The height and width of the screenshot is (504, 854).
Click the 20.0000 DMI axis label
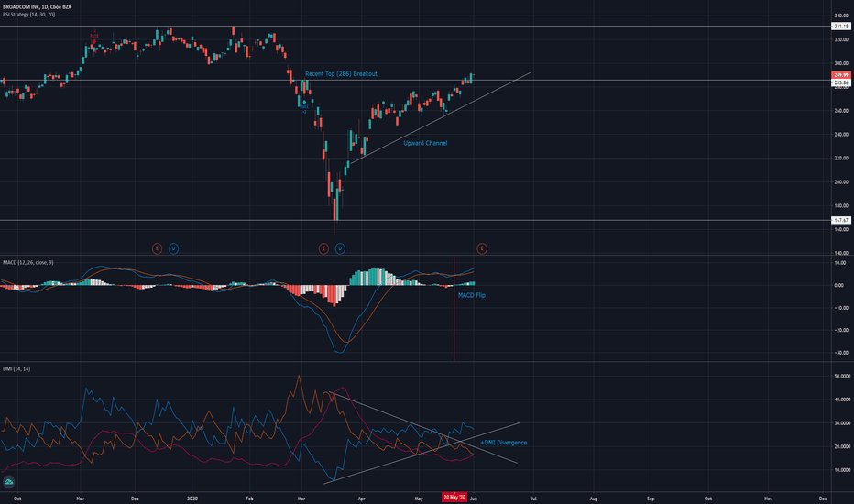(843, 446)
